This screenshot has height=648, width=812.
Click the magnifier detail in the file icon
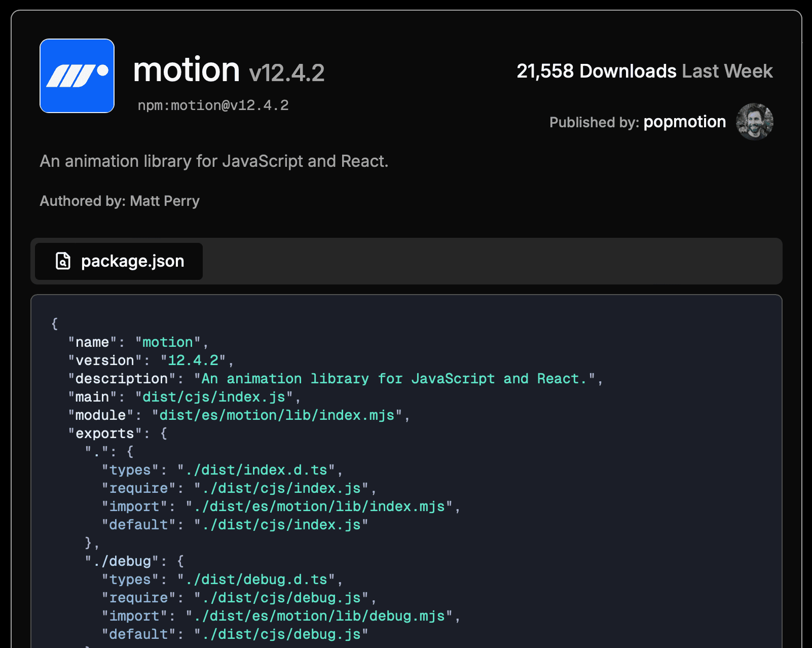[63, 264]
